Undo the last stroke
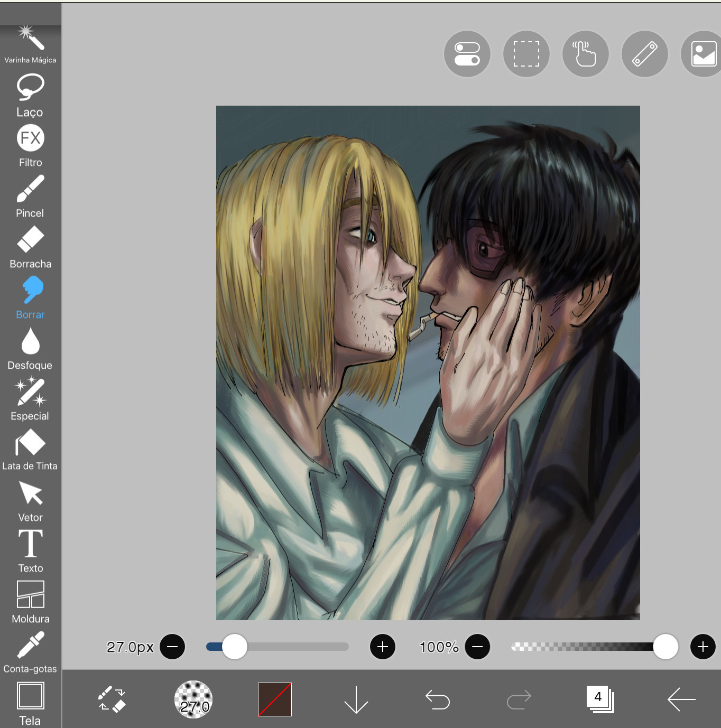This screenshot has height=728, width=721. pos(437,699)
